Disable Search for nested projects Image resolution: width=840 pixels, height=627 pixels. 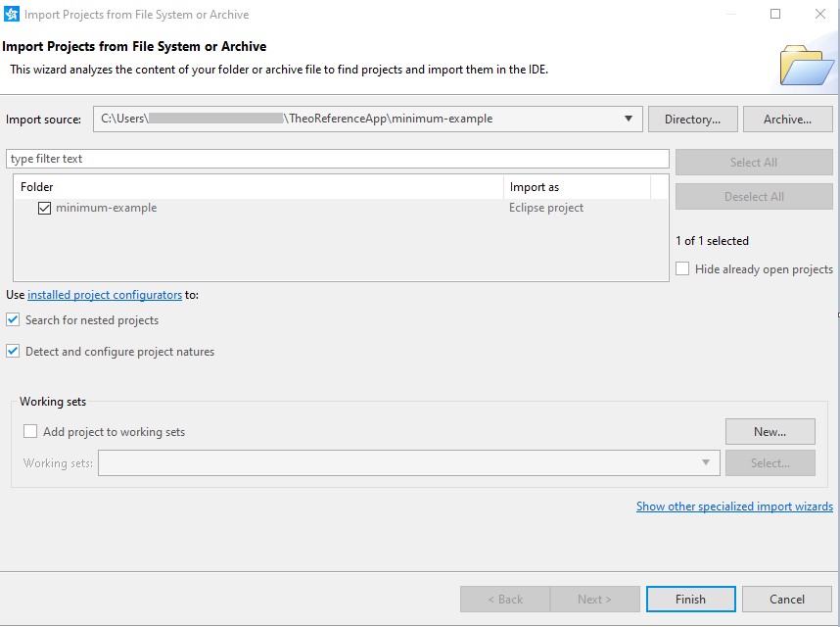[13, 320]
